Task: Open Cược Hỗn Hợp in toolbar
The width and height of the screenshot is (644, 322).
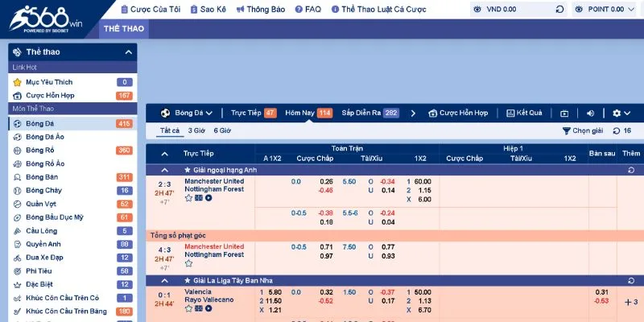Action: (x=458, y=113)
